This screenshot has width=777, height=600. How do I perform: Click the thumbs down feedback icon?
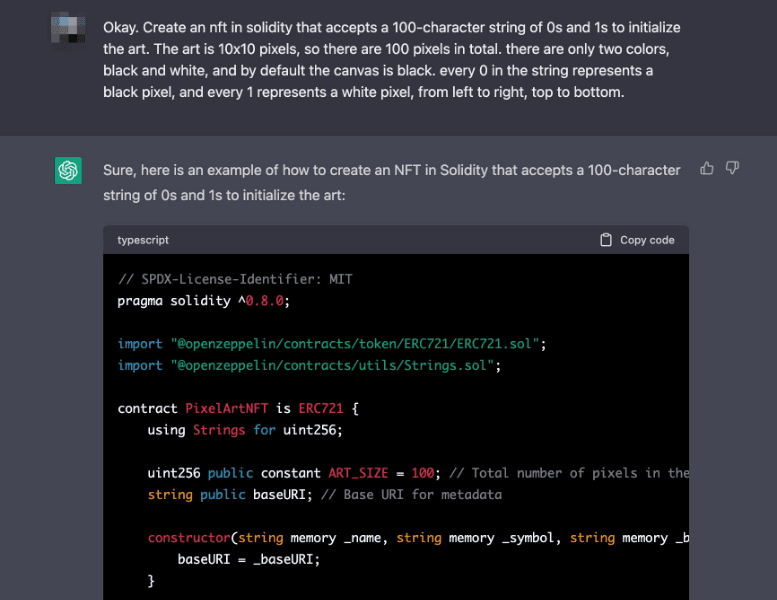pyautogui.click(x=732, y=168)
